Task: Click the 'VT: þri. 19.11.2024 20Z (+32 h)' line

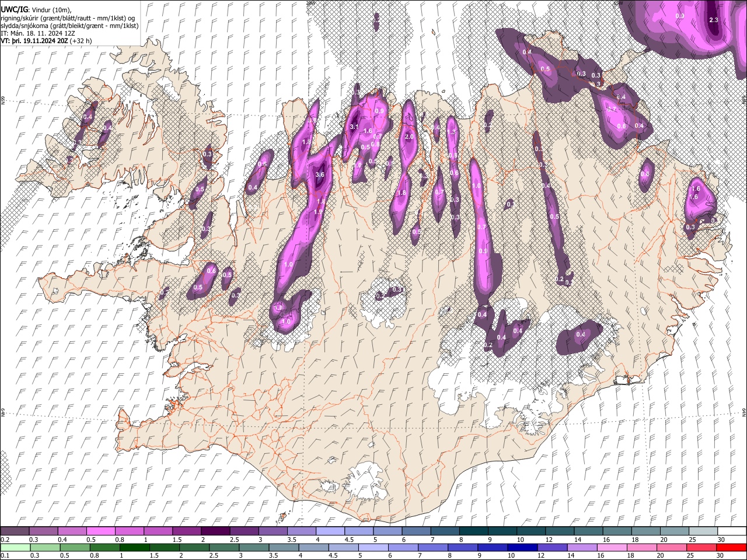Action: point(46,41)
